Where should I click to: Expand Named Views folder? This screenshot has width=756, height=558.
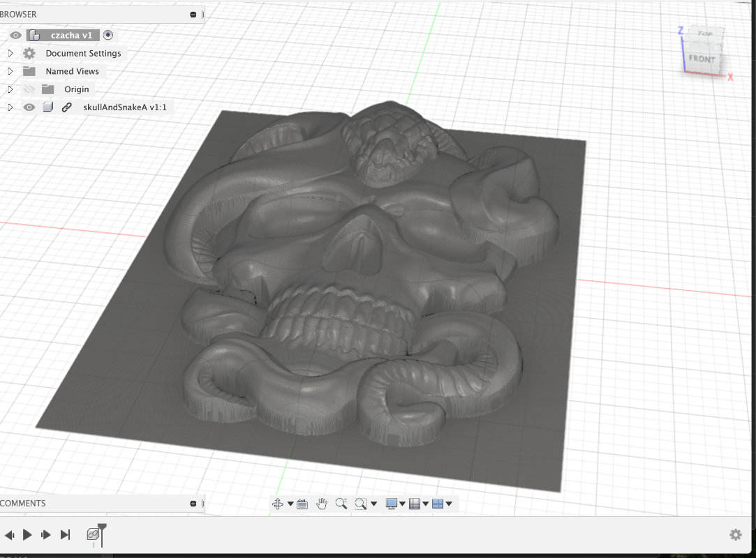(x=10, y=71)
